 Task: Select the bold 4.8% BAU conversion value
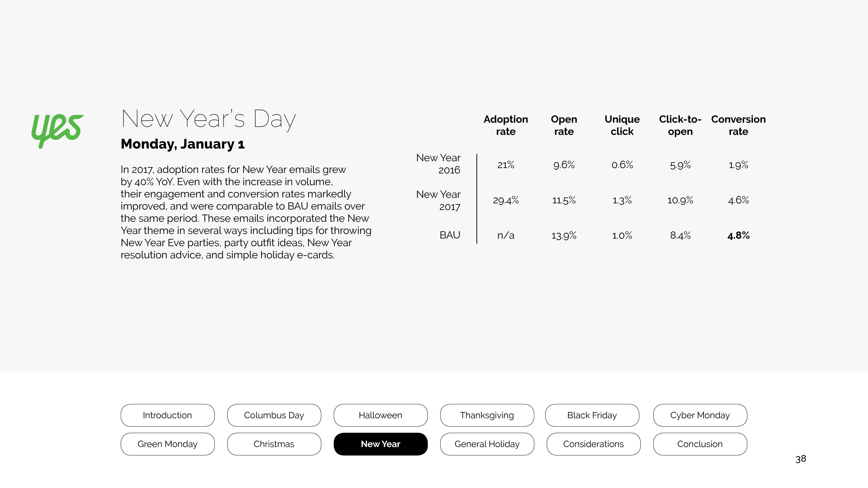738,235
